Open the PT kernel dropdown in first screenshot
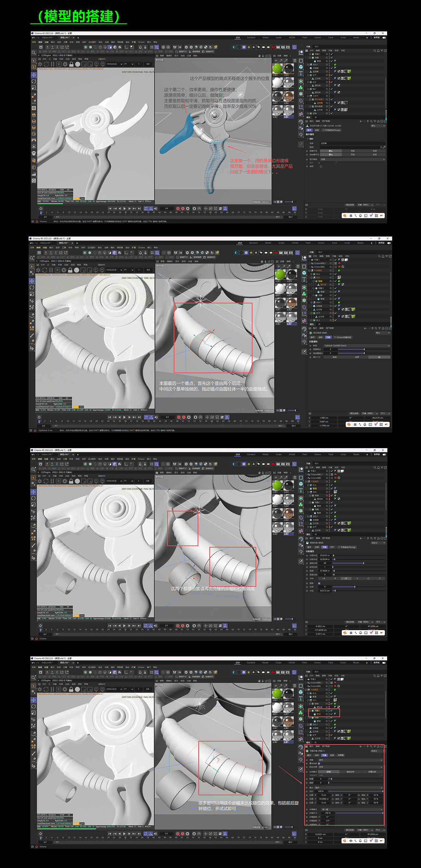Screen dimensions: 421x868 tap(129, 64)
